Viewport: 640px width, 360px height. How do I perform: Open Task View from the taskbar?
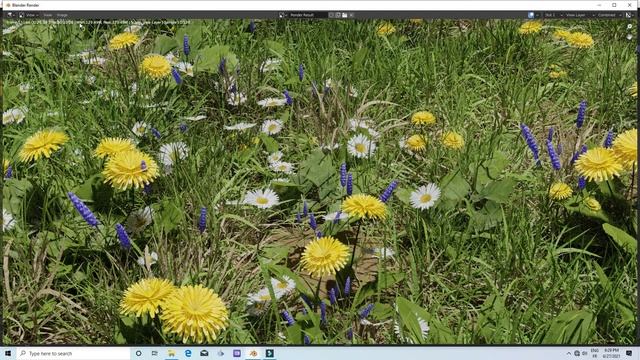155,353
